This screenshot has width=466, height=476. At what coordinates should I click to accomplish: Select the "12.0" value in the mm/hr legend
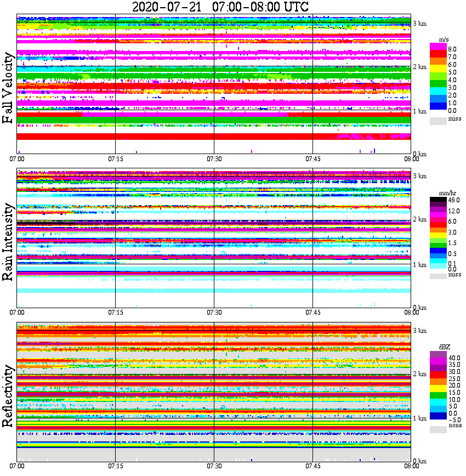454,211
